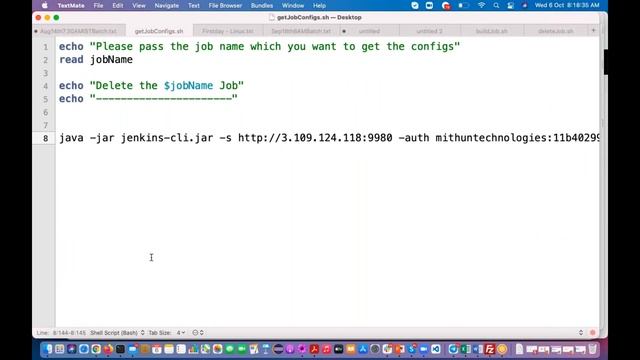
Task: Click the URL http://3.109.124.118:9980 on line 8
Action: [315, 138]
